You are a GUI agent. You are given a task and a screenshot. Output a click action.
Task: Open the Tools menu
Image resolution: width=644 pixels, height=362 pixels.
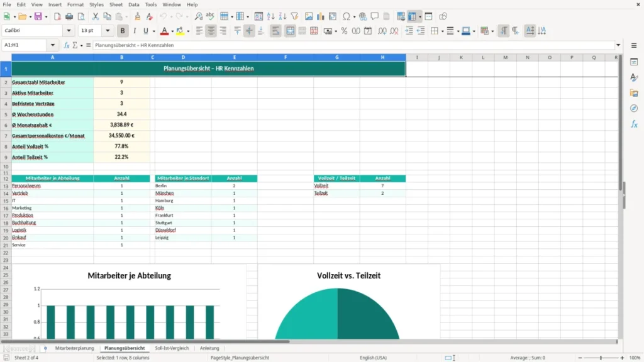tap(151, 4)
